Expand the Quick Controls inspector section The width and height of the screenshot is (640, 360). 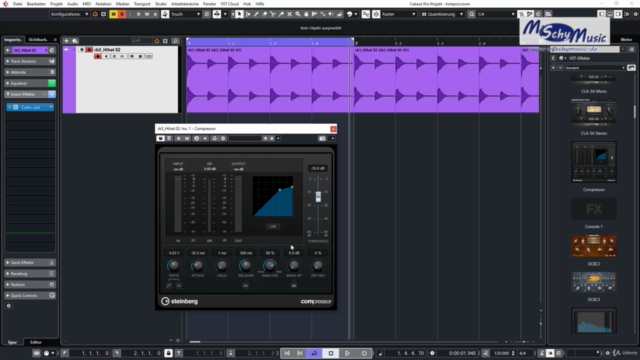tap(30, 296)
